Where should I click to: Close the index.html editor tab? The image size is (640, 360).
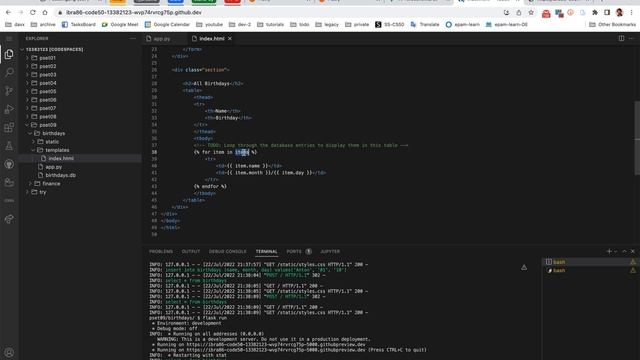[x=230, y=38]
